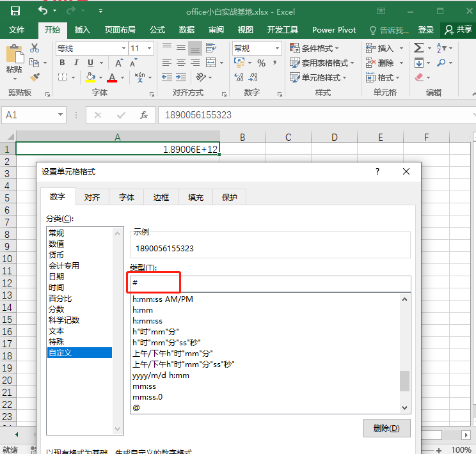Toggle underline formatting

point(90,63)
